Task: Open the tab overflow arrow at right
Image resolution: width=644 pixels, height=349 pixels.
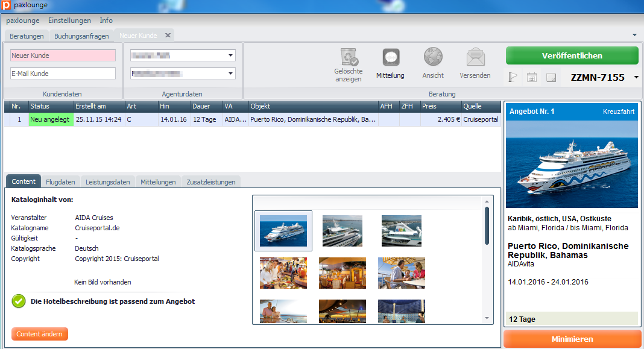Action: tap(634, 36)
